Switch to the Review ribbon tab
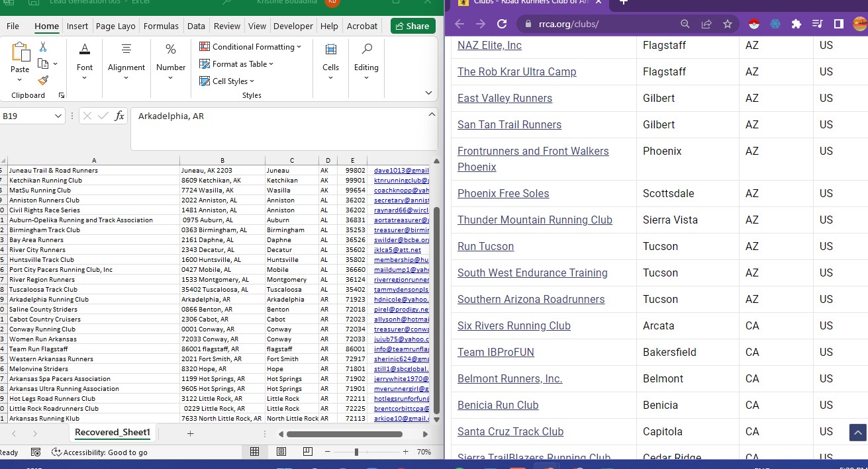 tap(227, 26)
